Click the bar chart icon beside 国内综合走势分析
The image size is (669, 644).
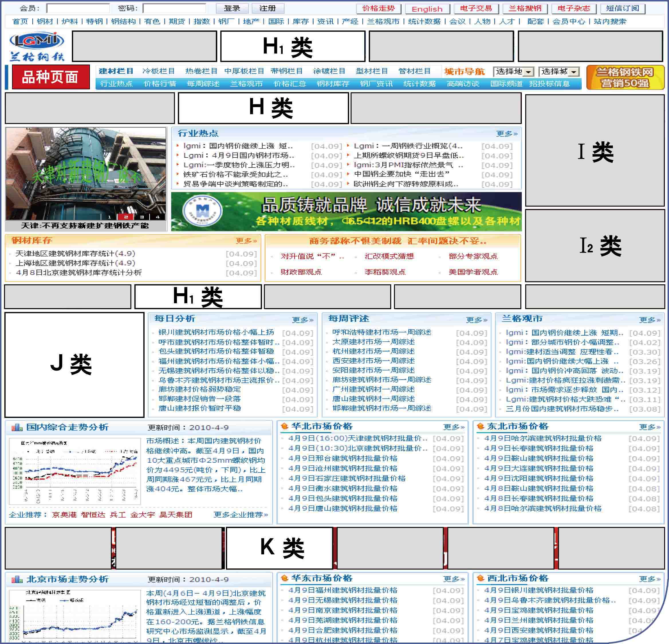pyautogui.click(x=17, y=427)
